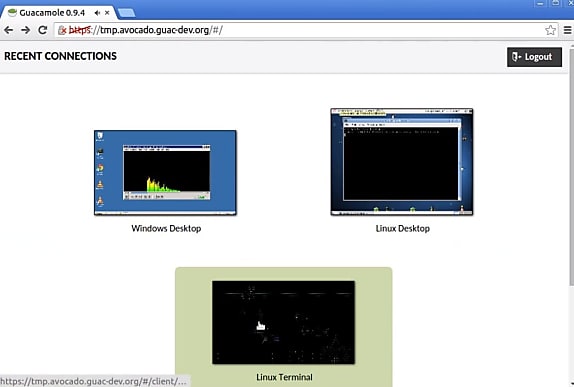Open the Chrome hamburger menu
The image size is (574, 387).
567,30
